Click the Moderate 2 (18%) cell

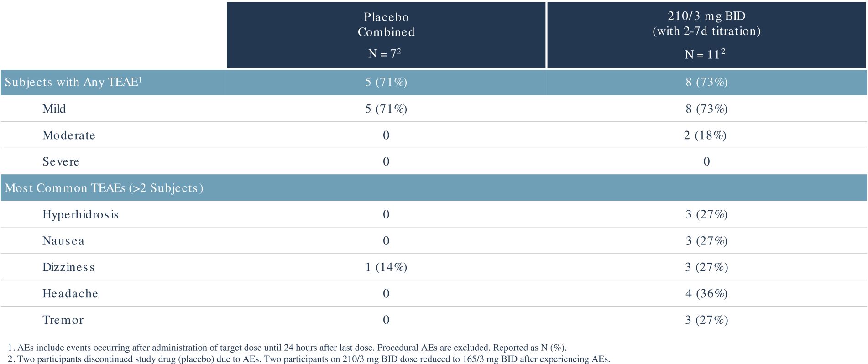[705, 135]
